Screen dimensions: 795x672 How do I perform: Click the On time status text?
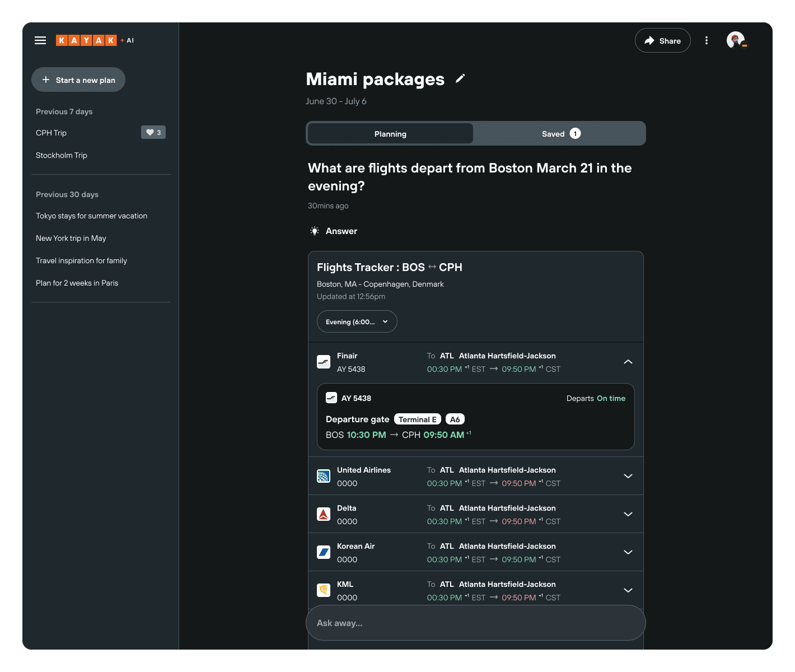click(x=611, y=398)
